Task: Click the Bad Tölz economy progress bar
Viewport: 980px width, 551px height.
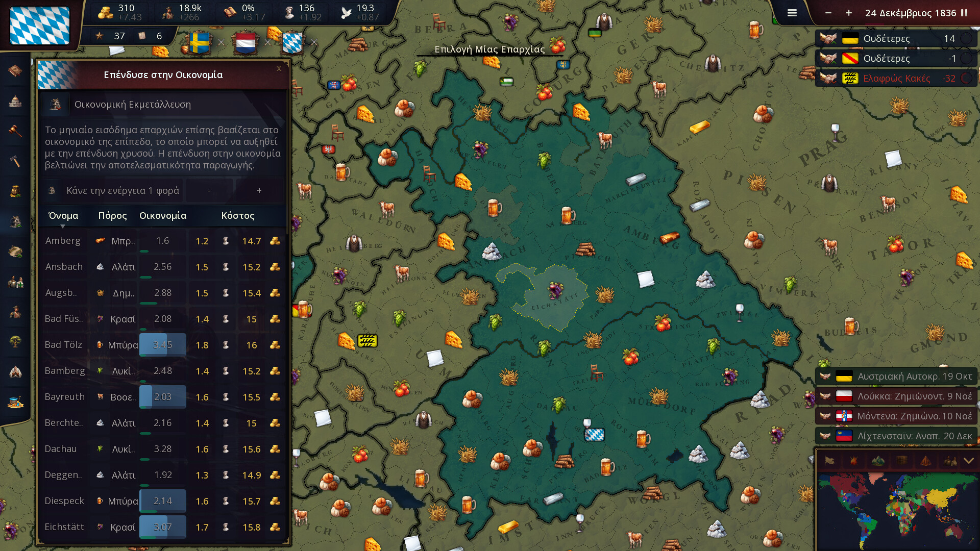Action: coord(163,345)
